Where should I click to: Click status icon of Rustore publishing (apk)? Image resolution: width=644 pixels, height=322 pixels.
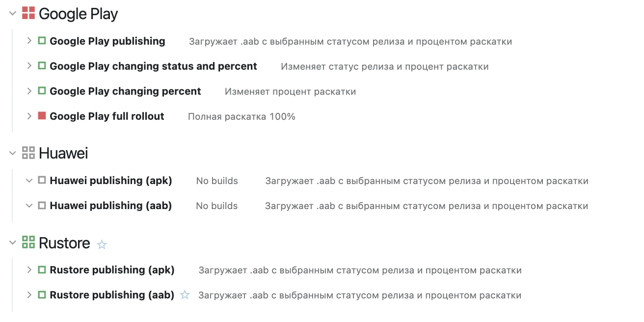click(x=42, y=269)
